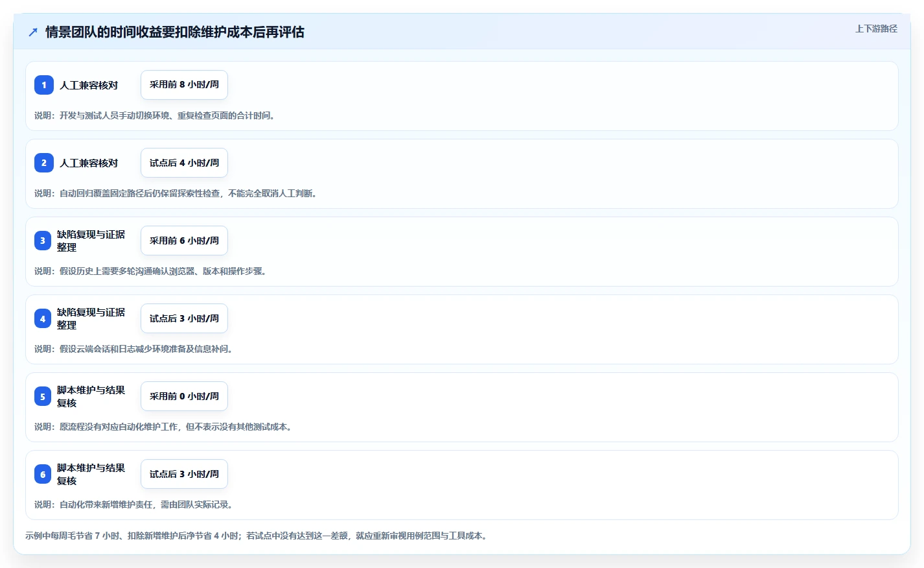Select step number badge 2
This screenshot has height=568, width=924.
(44, 163)
